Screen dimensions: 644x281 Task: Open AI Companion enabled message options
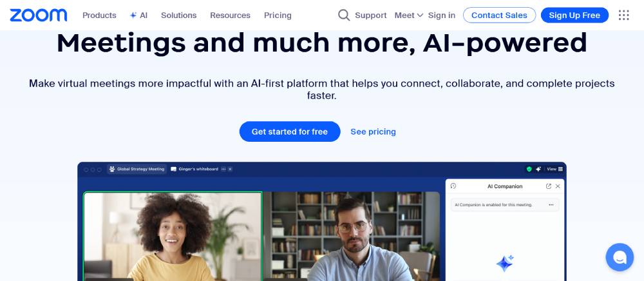551,204
